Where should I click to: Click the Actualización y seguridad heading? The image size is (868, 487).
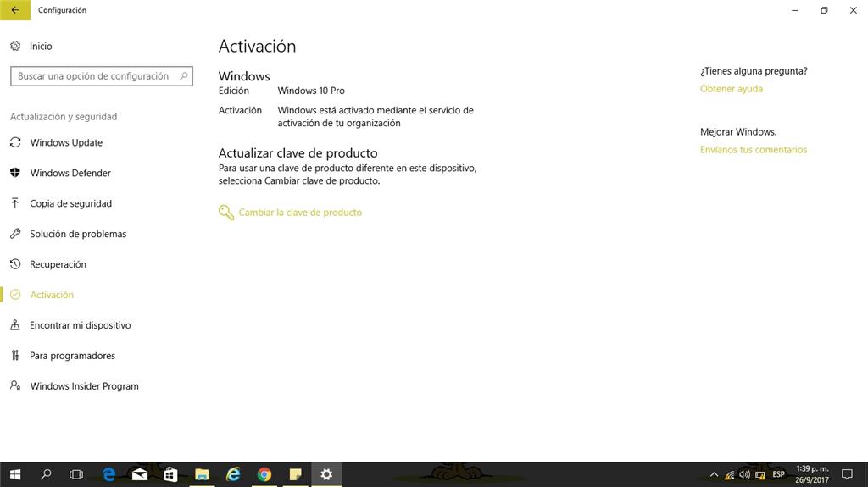pyautogui.click(x=64, y=116)
